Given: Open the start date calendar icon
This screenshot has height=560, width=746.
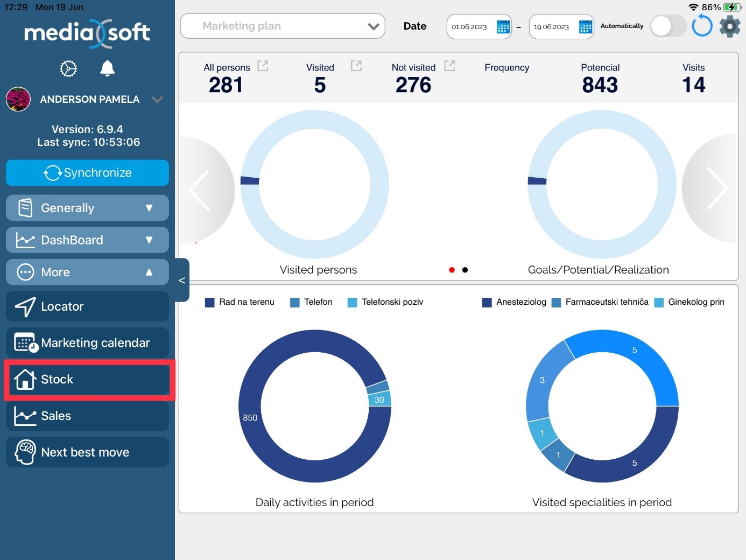Looking at the screenshot, I should coord(503,26).
